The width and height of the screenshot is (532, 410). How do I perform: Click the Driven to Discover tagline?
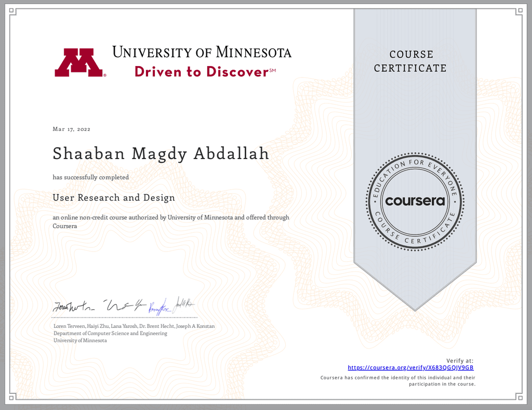click(x=205, y=72)
